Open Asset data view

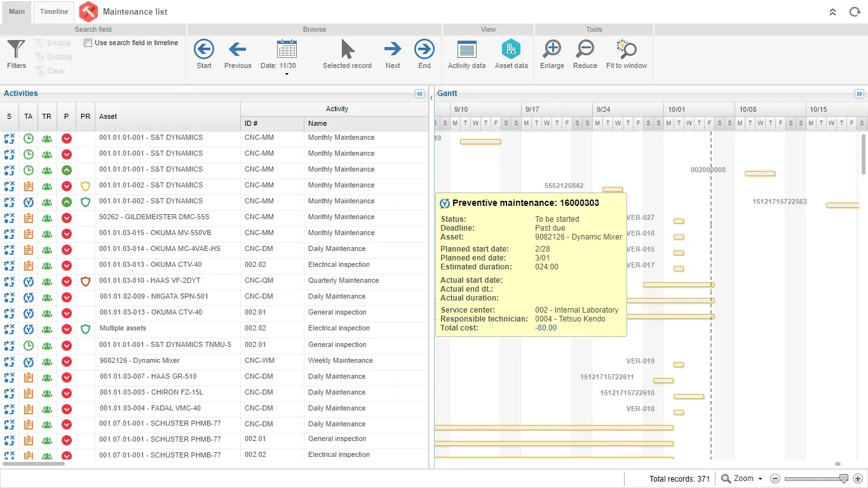(511, 54)
